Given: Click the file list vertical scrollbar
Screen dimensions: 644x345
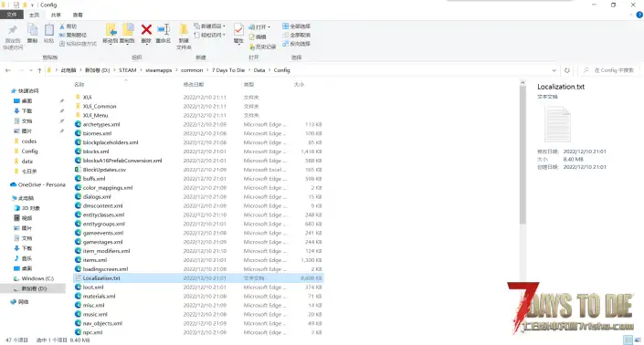Looking at the screenshot, I should (523, 155).
